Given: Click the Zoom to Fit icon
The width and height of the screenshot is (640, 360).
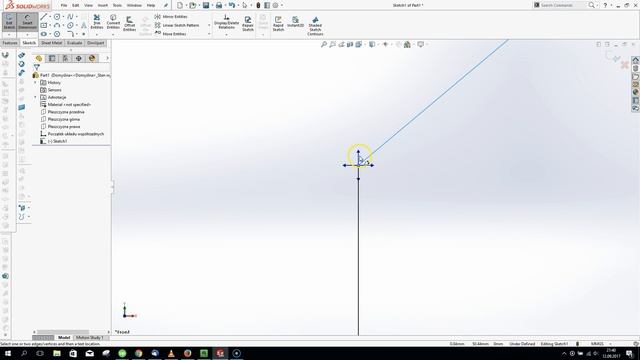Looking at the screenshot, I should (x=324, y=44).
